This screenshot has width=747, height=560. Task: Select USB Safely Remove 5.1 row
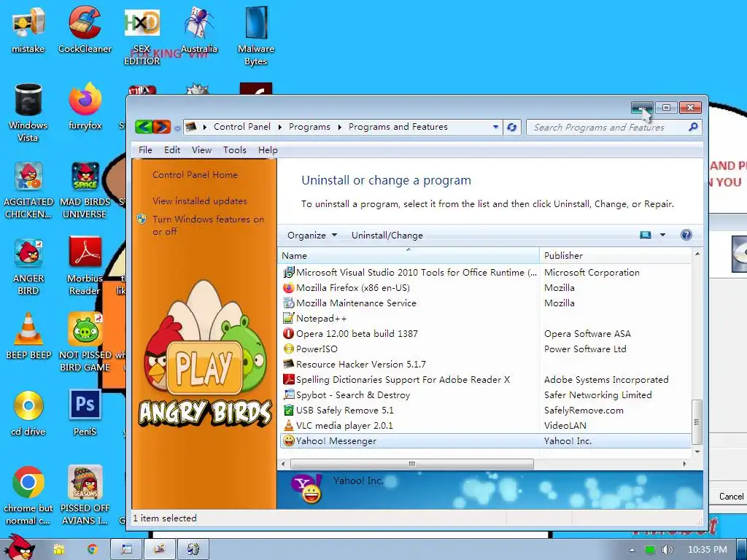(x=485, y=410)
